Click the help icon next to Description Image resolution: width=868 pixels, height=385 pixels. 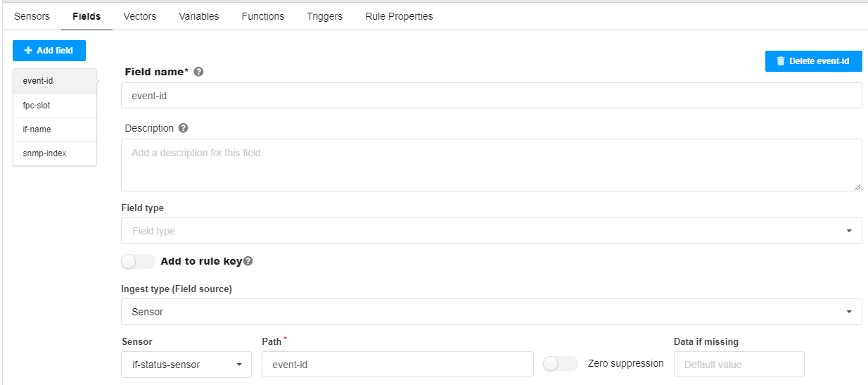coord(184,128)
